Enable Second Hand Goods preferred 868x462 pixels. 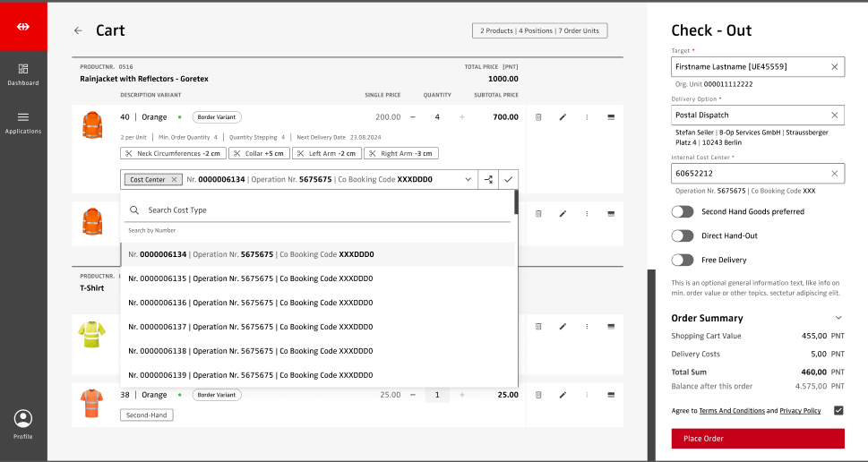point(683,211)
